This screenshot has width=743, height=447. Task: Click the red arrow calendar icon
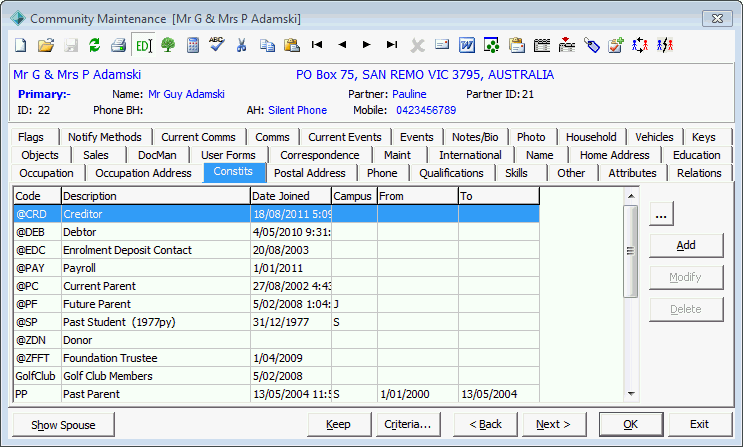coord(566,45)
